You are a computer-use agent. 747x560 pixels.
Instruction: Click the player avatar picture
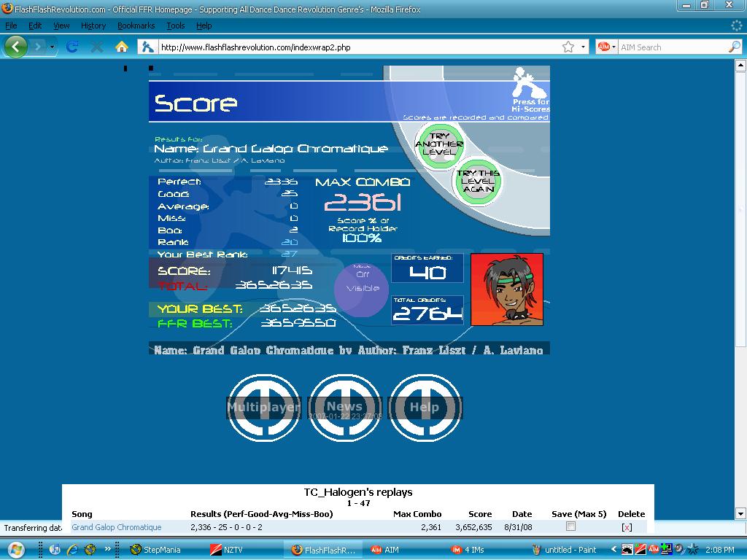[507, 289]
